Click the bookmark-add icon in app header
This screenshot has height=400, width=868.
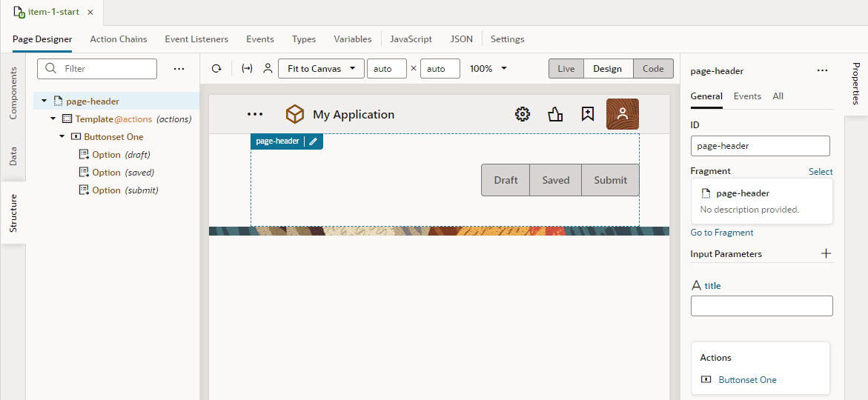[x=588, y=115]
